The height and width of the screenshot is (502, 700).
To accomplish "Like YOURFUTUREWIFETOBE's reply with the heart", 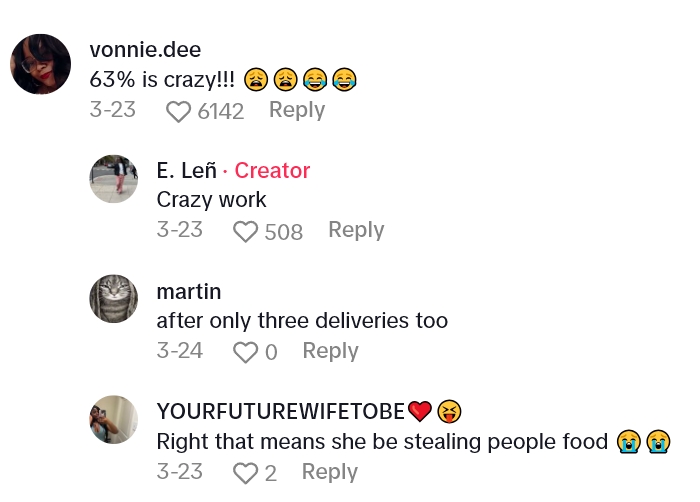I will pyautogui.click(x=245, y=473).
